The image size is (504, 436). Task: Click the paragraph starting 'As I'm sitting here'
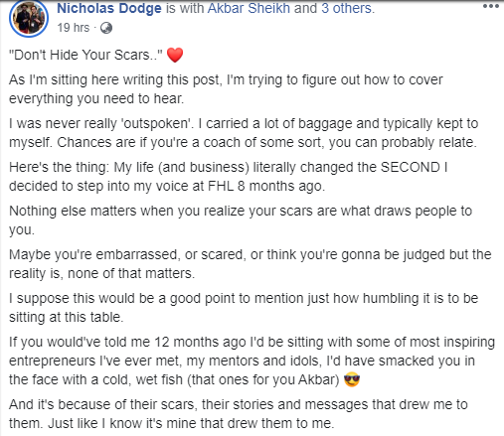click(226, 89)
